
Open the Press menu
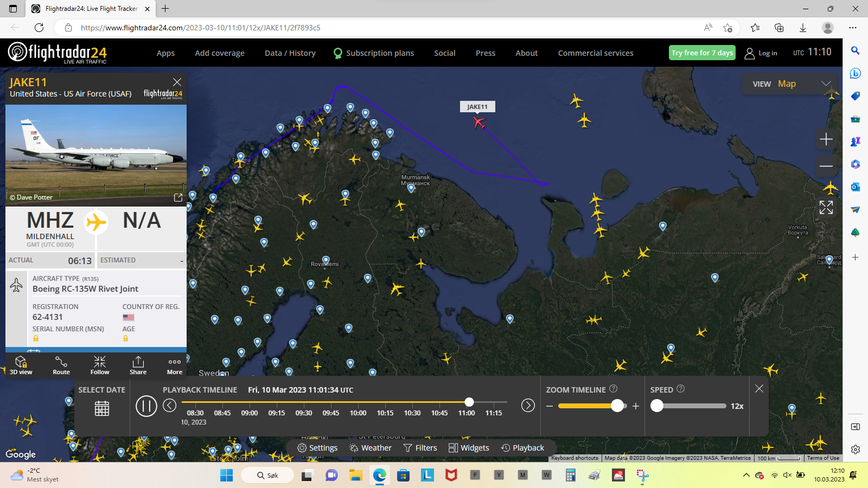[x=486, y=53]
